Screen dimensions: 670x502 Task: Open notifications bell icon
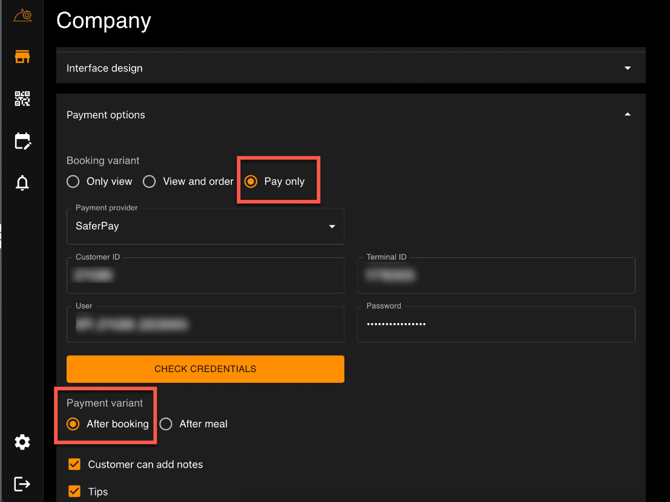22,183
